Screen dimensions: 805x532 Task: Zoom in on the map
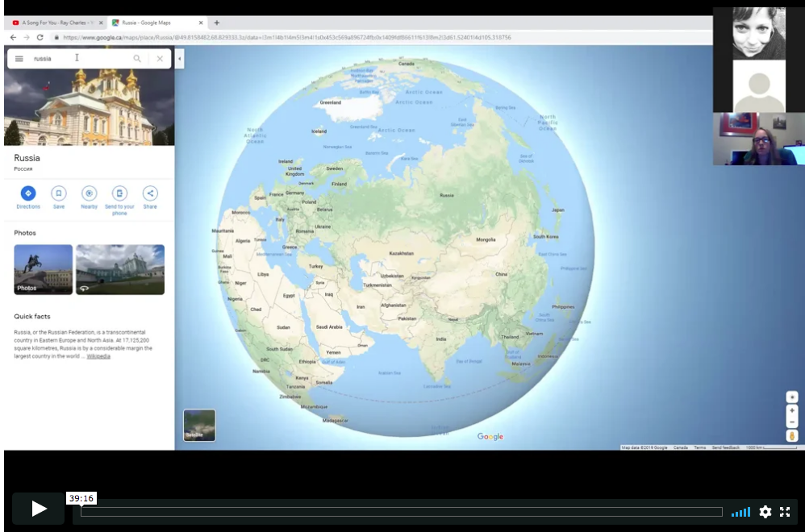click(791, 410)
